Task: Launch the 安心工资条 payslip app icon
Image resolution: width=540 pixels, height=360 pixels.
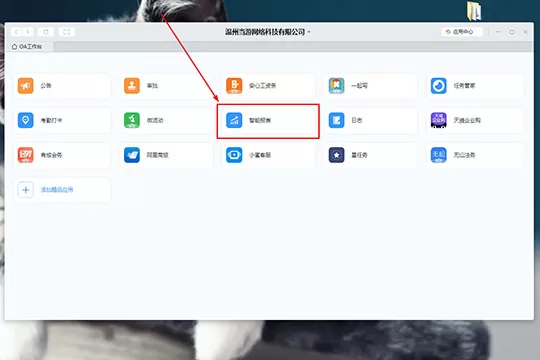Action: pos(234,86)
